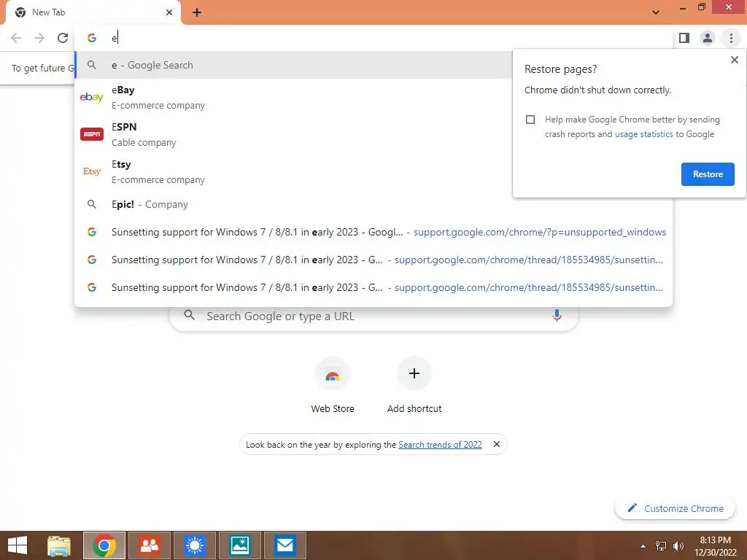Select the second Sunsetting support thread suggestion
The image size is (747, 560).
(x=373, y=260)
